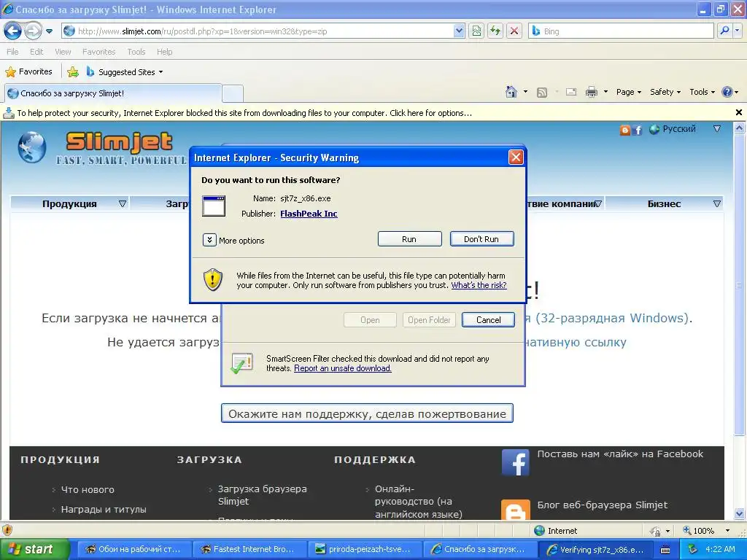
Task: Click Add to Favorites Bar star icon
Action: point(73,72)
